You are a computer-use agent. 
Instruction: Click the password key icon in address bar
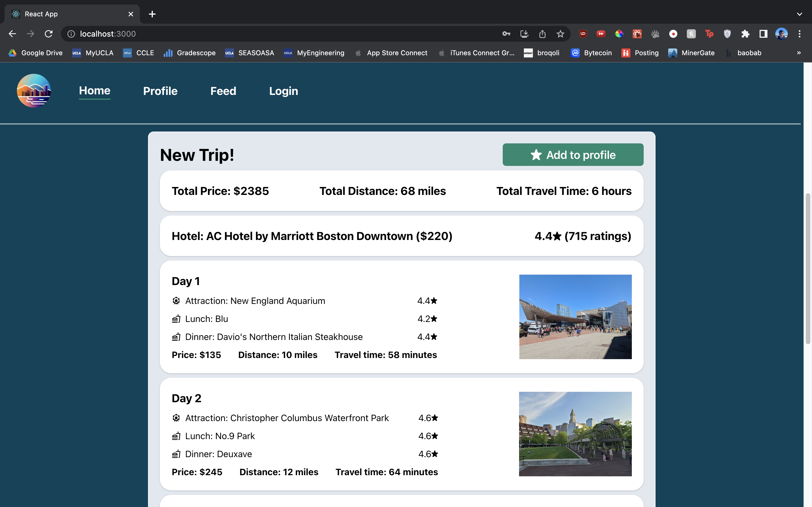[x=506, y=34]
